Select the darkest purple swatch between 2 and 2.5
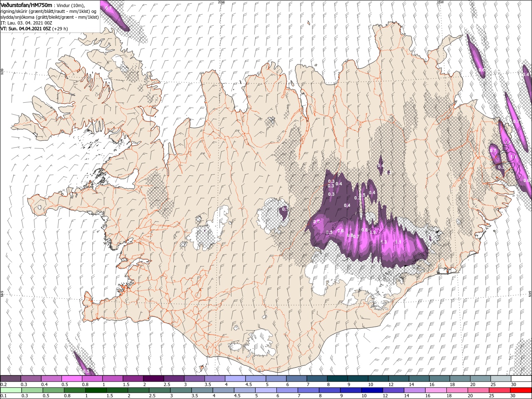This screenshot has height=399, width=532. click(x=153, y=379)
